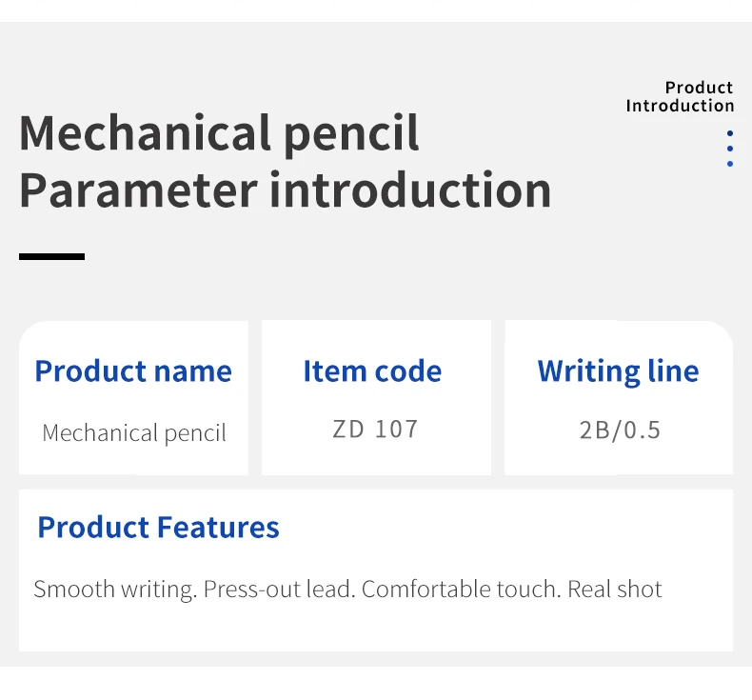Image resolution: width=752 pixels, height=700 pixels.
Task: Open the "Product Features" heading
Action: point(158,527)
